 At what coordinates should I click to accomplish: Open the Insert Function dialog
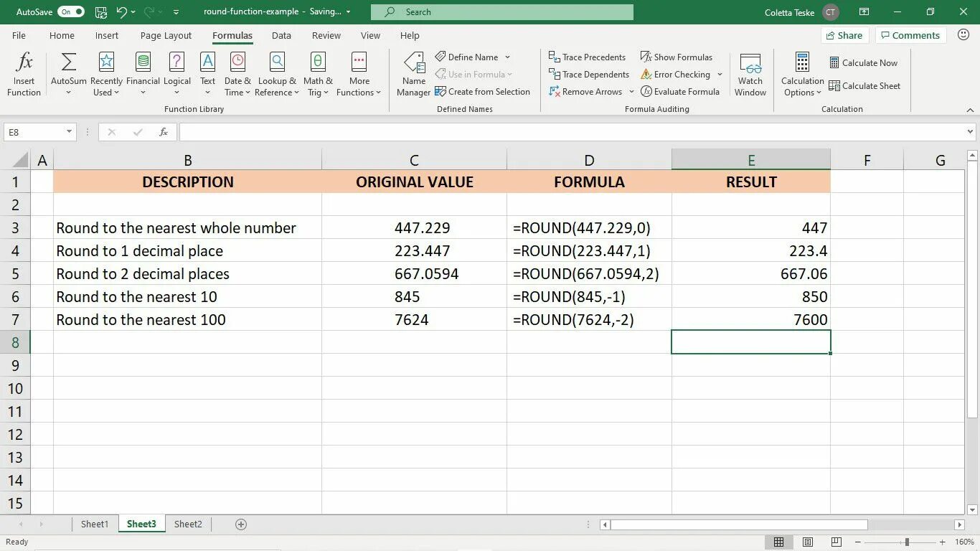pyautogui.click(x=24, y=74)
